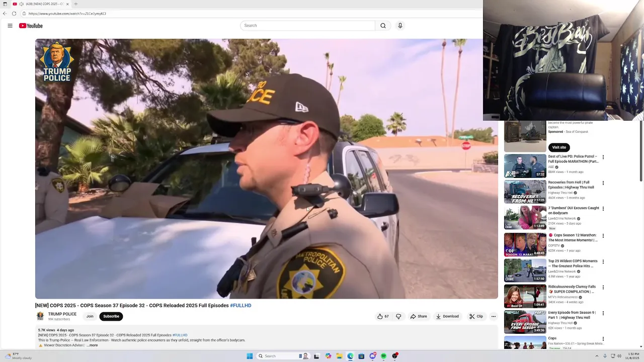Open more actions ellipsis under video

coord(494,316)
